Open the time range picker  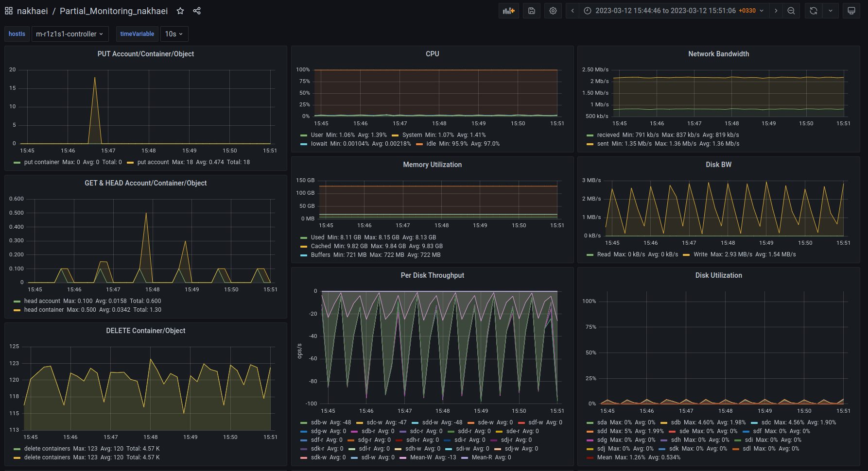coord(674,11)
